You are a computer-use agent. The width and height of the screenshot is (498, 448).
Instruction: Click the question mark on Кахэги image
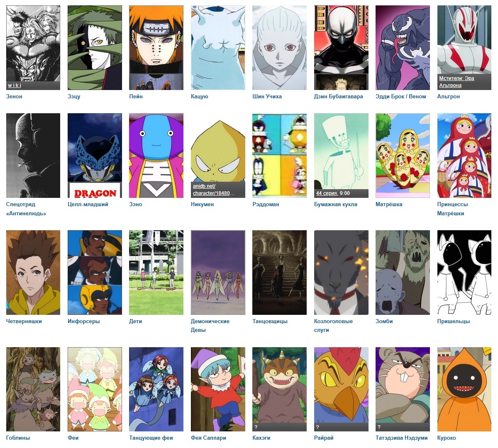(x=256, y=427)
